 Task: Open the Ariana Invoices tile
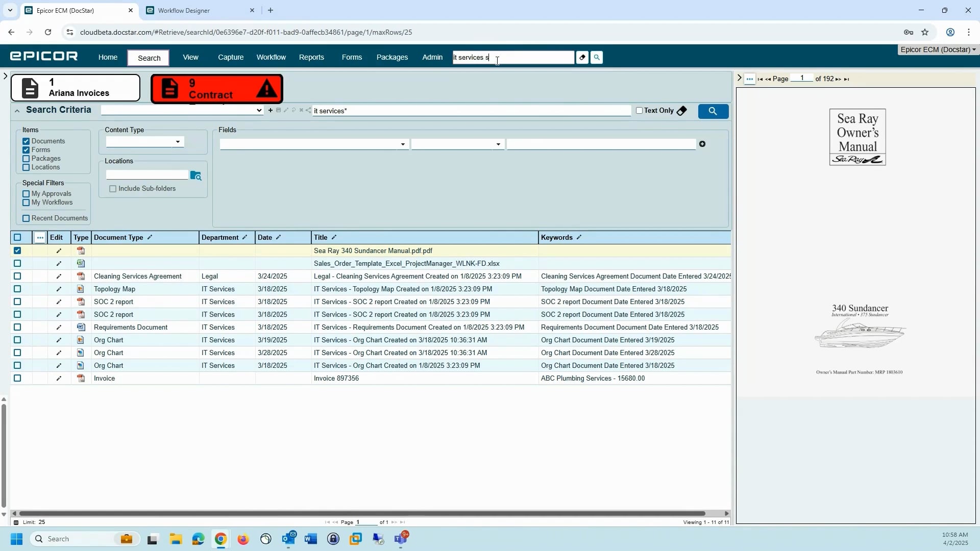point(76,88)
